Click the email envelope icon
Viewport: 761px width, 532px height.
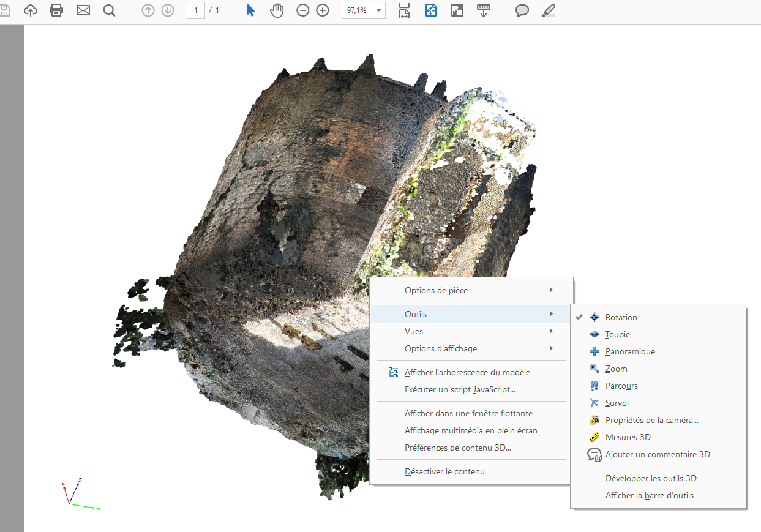click(83, 10)
